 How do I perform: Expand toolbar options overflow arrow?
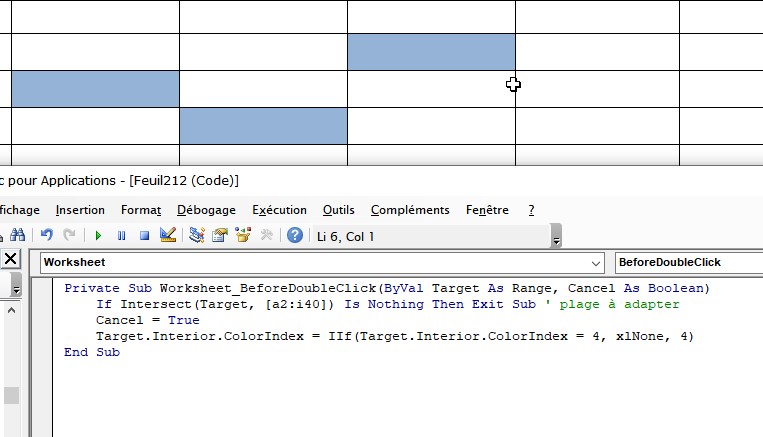(x=556, y=241)
